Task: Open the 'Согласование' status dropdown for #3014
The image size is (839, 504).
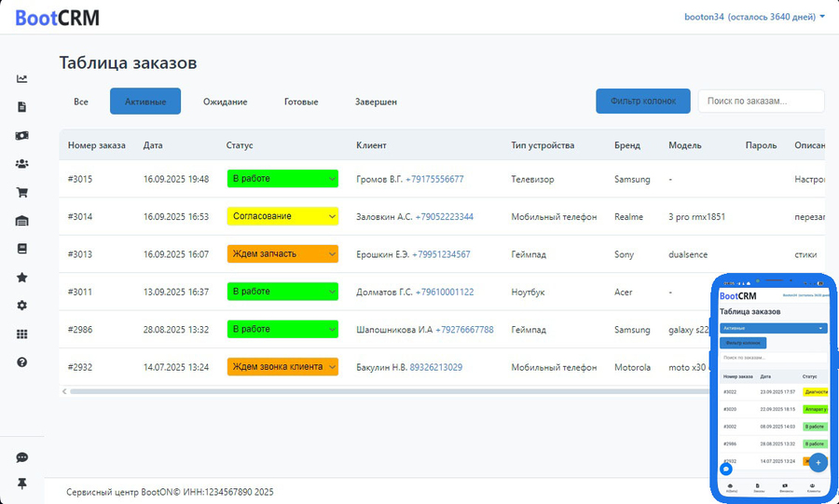Action: pyautogui.click(x=282, y=216)
